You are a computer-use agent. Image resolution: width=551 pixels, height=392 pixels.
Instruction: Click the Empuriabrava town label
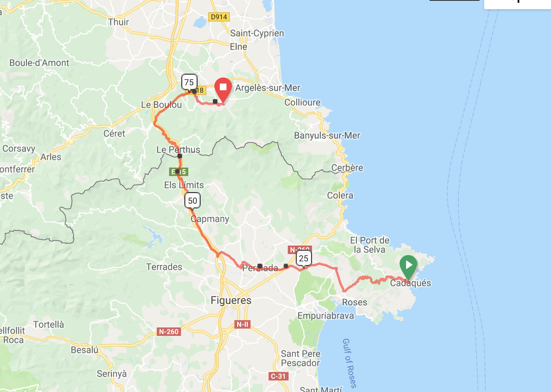(x=326, y=316)
